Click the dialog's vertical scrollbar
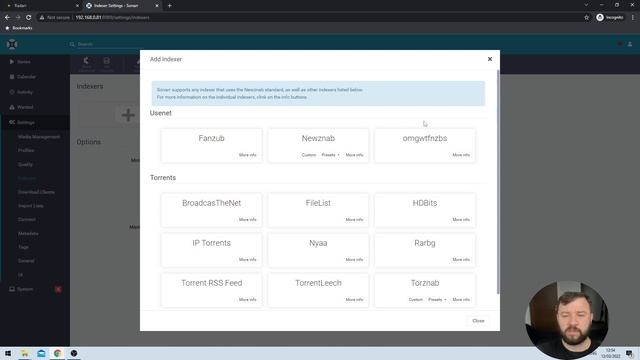640x360 pixels. pyautogui.click(x=498, y=182)
